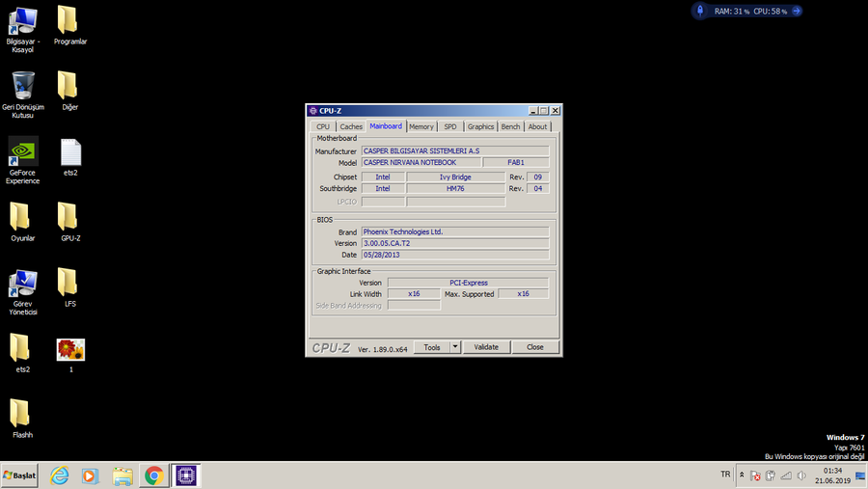Open Windows Explorer from the taskbar
Screen dimensions: 868x489
point(122,475)
